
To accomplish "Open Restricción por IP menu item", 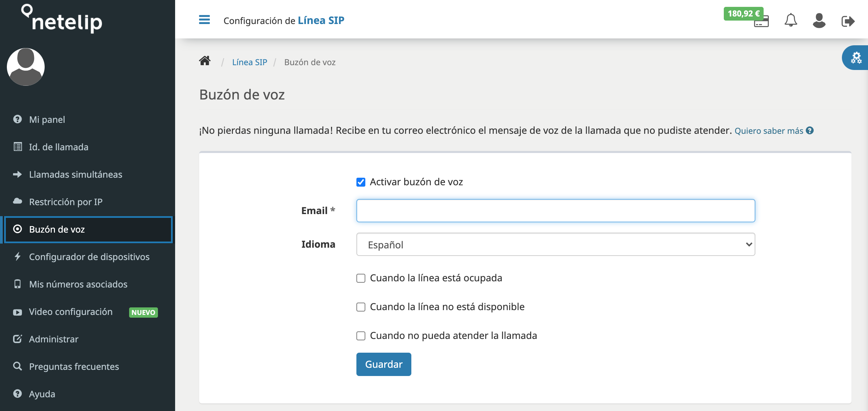I will coord(66,202).
